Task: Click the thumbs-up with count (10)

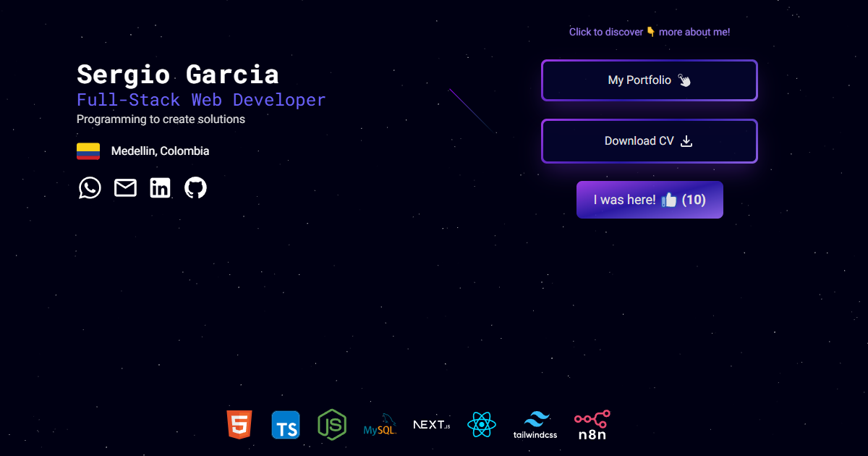Action: [681, 200]
